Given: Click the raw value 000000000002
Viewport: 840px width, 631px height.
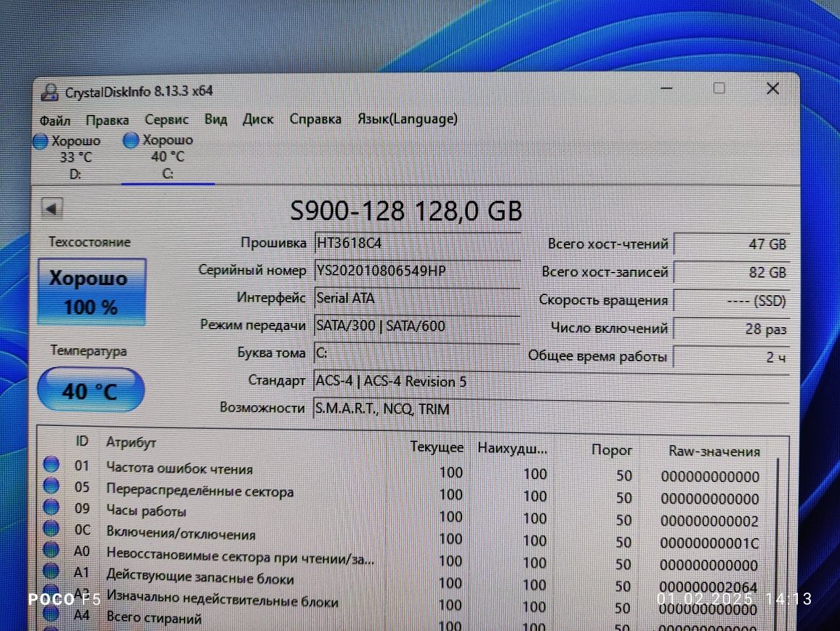Looking at the screenshot, I should pos(709,521).
